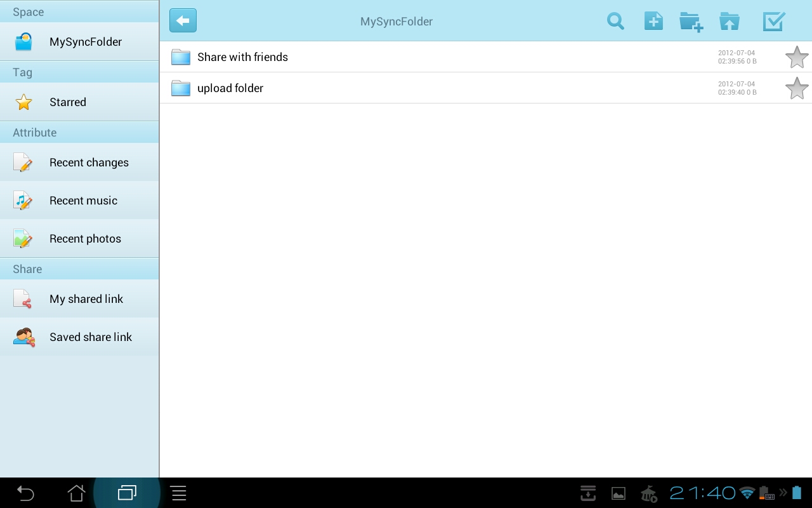Enable multi-select with the checkmark icon
The height and width of the screenshot is (508, 812).
tap(774, 21)
